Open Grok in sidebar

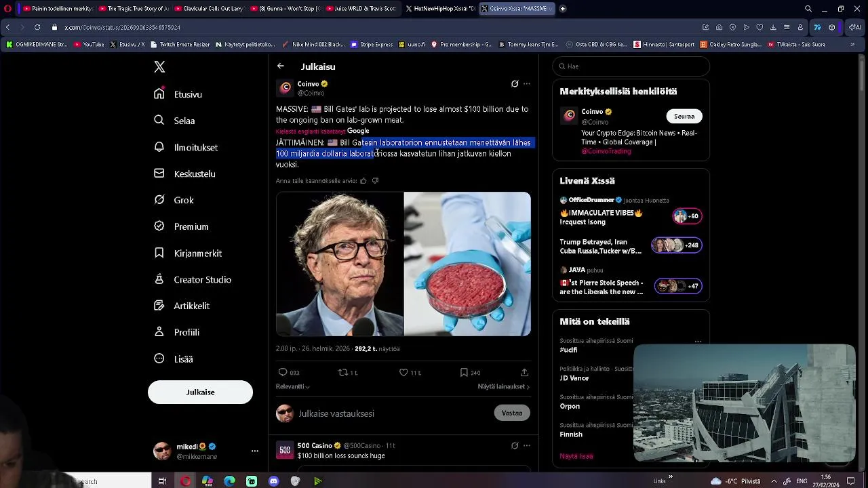coord(174,200)
